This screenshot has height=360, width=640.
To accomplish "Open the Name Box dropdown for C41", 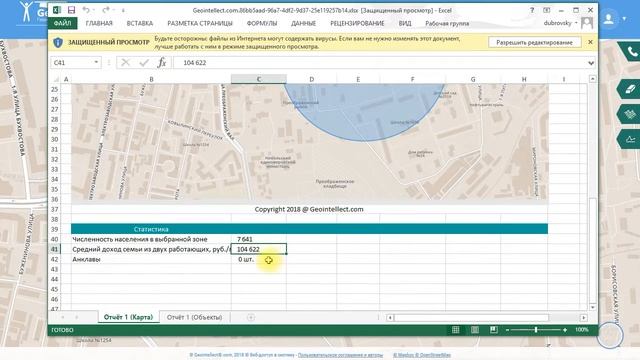I will [96, 62].
